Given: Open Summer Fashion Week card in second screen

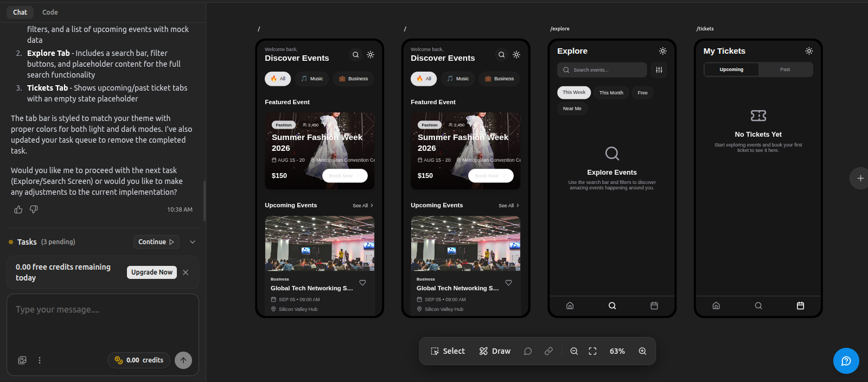Looking at the screenshot, I should click(x=465, y=151).
